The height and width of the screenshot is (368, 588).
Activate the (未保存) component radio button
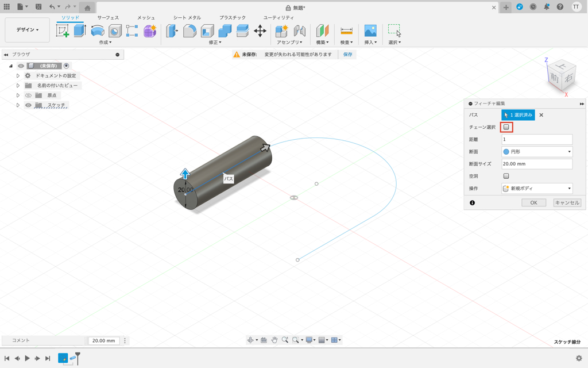[x=67, y=66]
